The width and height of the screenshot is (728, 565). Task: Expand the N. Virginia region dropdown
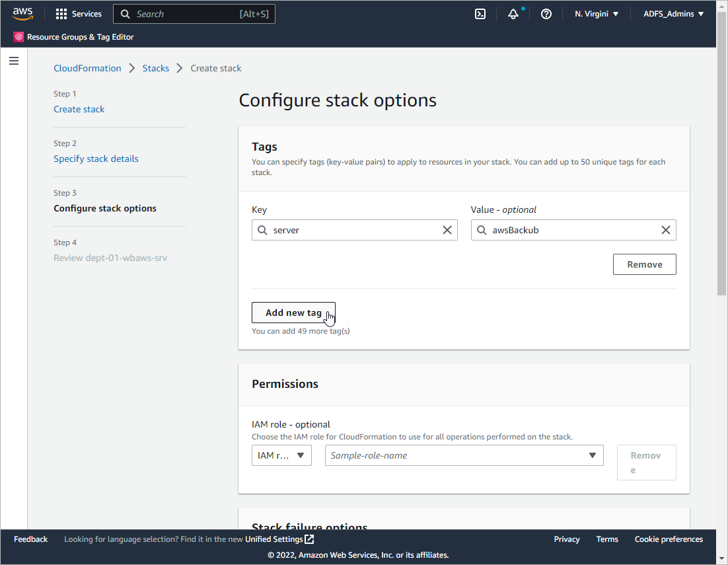[597, 14]
